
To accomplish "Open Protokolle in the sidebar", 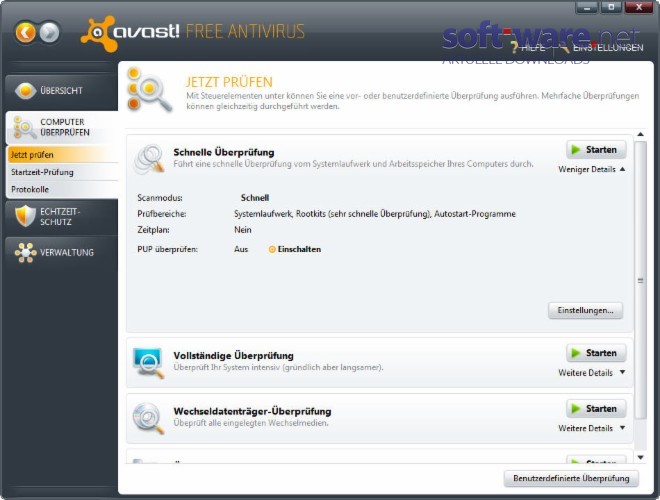I will (x=63, y=189).
